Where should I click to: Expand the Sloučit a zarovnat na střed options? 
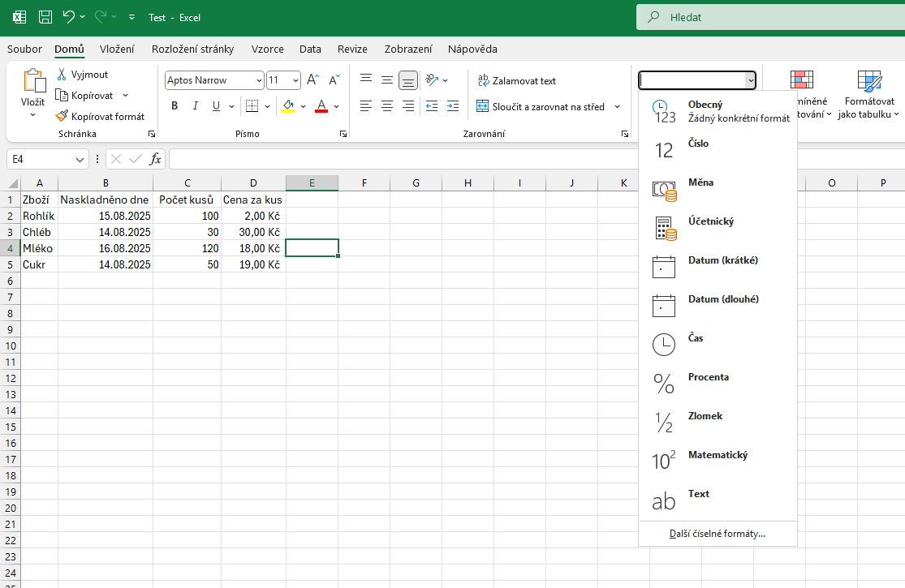point(616,106)
